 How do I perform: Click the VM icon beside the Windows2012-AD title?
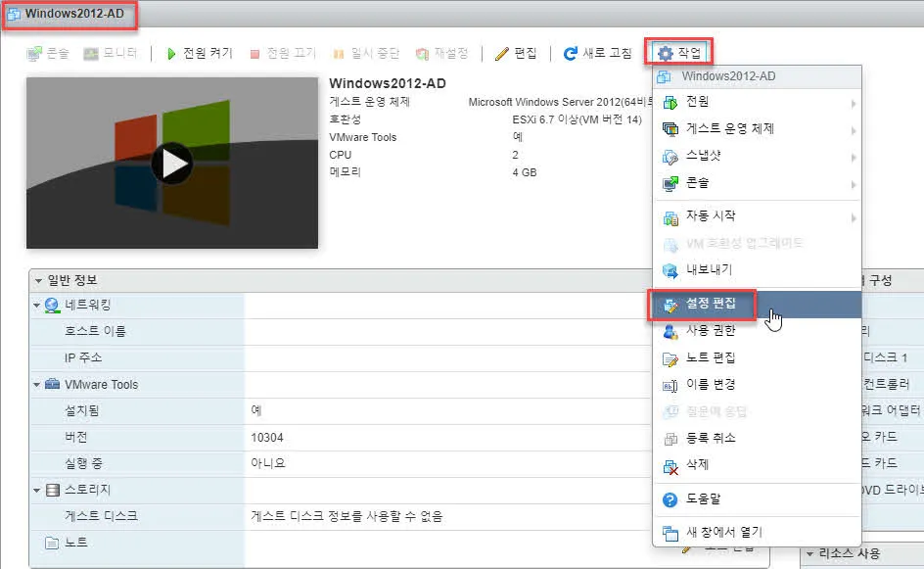tap(14, 14)
